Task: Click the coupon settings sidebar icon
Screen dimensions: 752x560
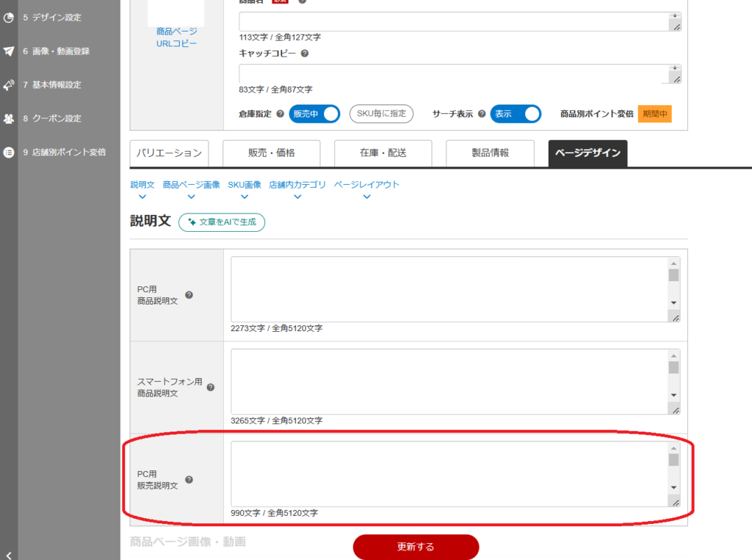Action: click(x=9, y=118)
